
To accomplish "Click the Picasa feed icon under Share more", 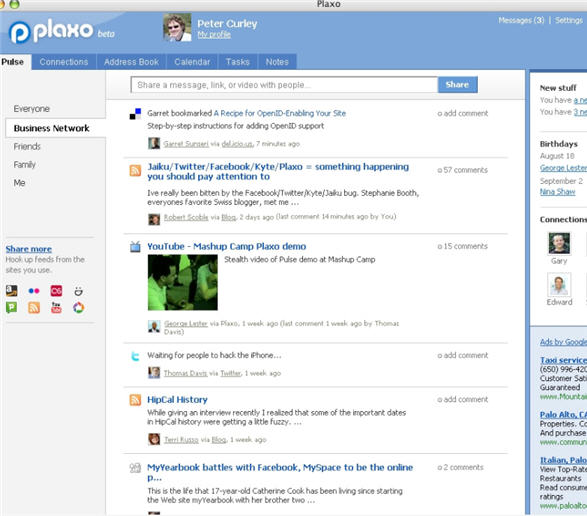I will pyautogui.click(x=78, y=307).
